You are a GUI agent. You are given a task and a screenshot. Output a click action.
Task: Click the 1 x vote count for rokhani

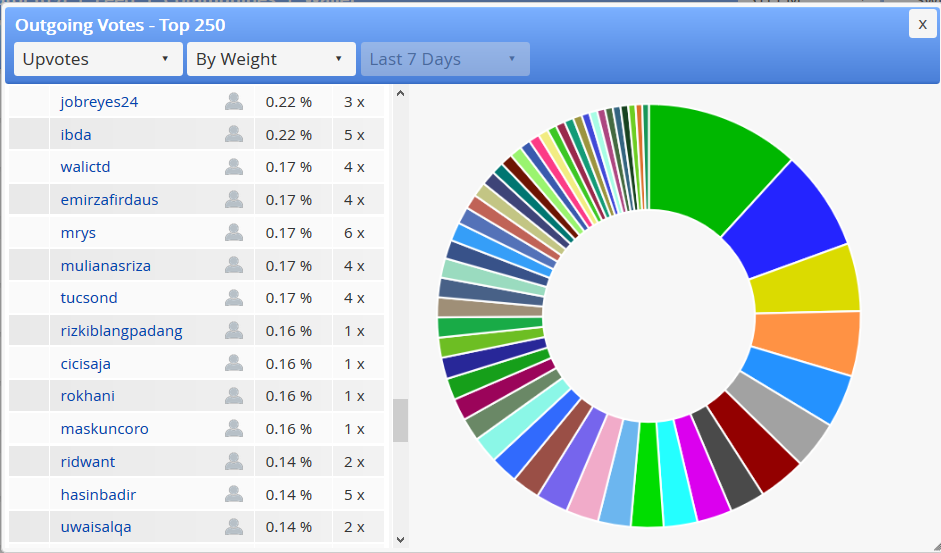354,396
